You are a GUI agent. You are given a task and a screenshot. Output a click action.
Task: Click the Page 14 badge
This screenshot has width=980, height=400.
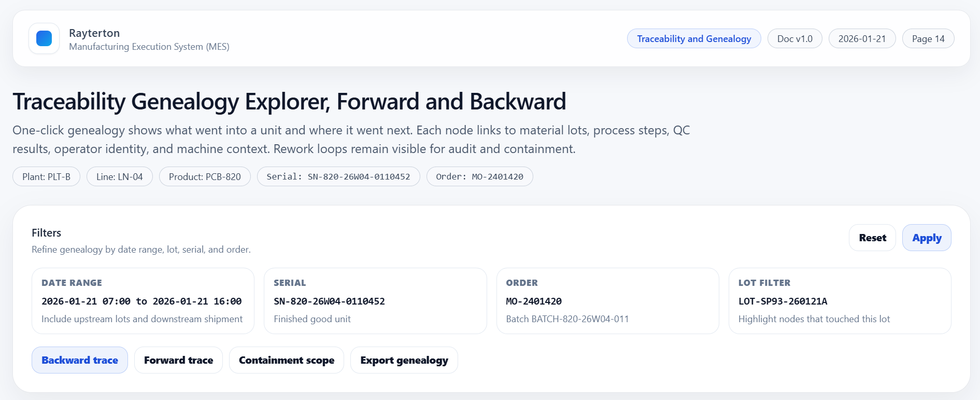[928, 39]
